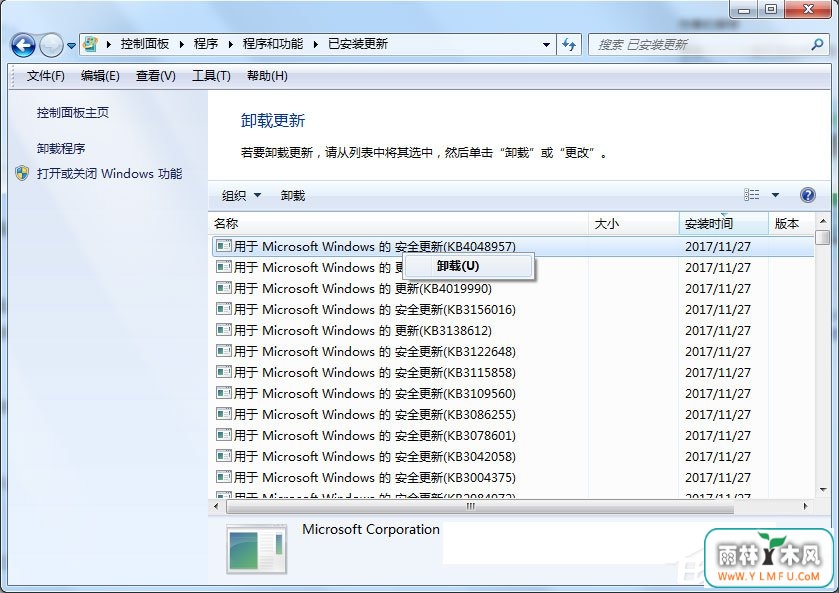Click the update icon beside KB3156016
Screen dimensions: 839x593
click(x=224, y=309)
